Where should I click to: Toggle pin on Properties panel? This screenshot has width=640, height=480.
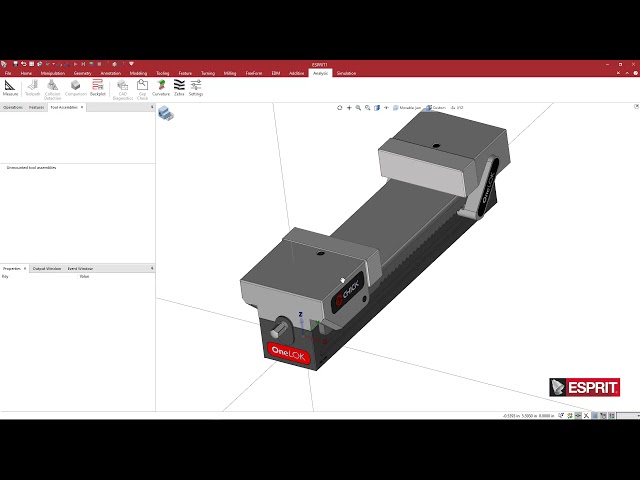(152, 268)
